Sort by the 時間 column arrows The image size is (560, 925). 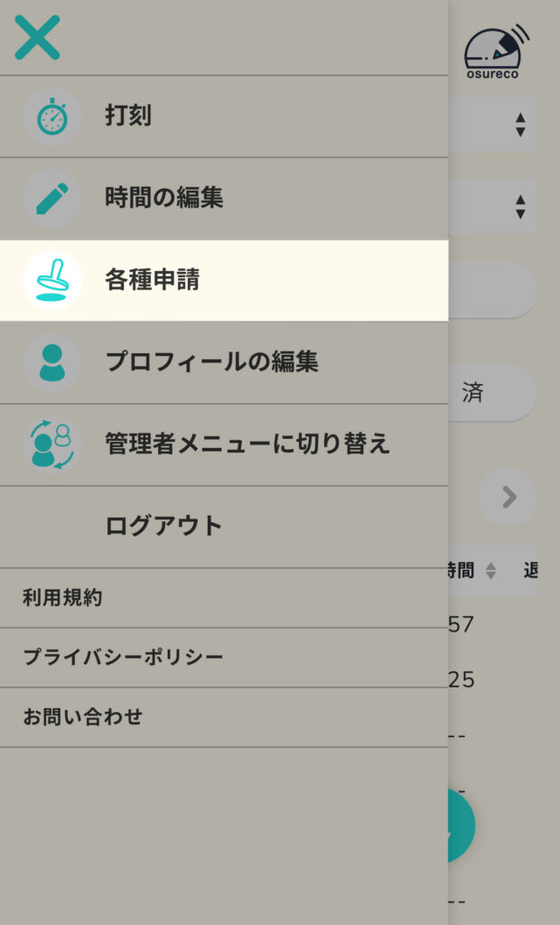click(x=490, y=571)
